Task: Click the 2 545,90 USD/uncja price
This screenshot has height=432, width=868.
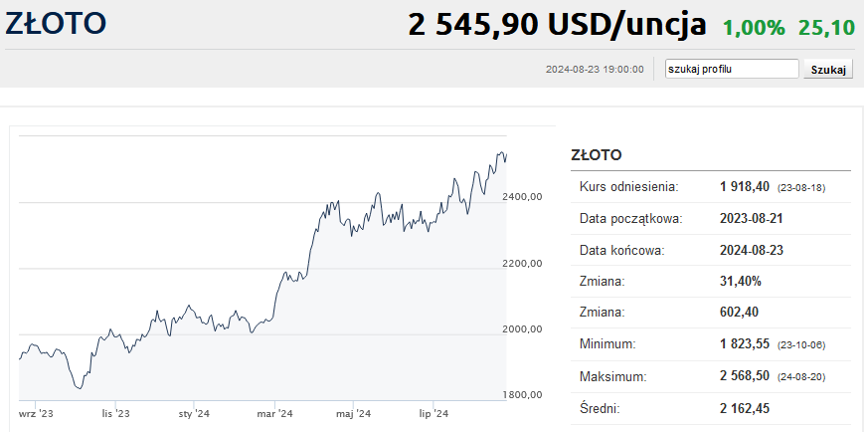Action: [557, 24]
